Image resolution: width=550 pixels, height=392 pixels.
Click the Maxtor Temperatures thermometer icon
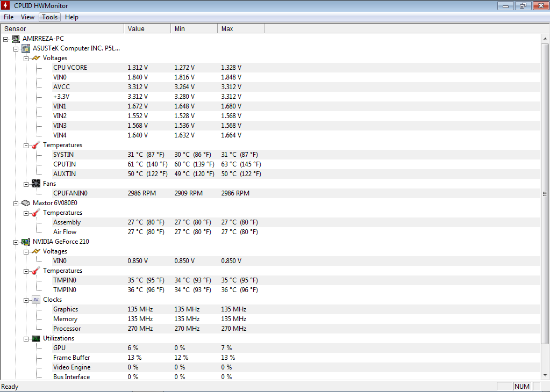coord(36,213)
